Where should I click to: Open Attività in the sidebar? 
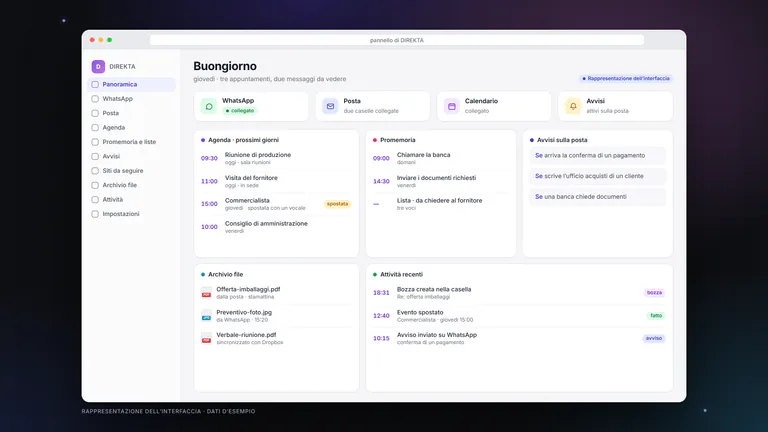(131, 199)
